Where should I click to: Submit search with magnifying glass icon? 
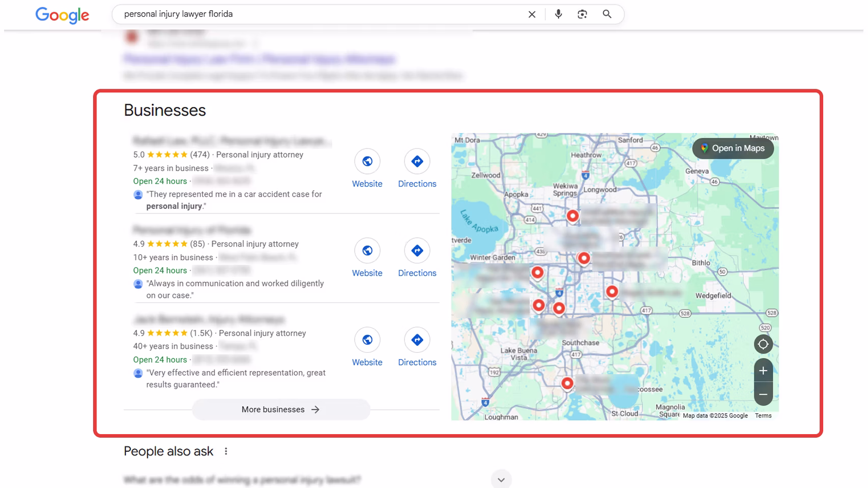pyautogui.click(x=607, y=14)
